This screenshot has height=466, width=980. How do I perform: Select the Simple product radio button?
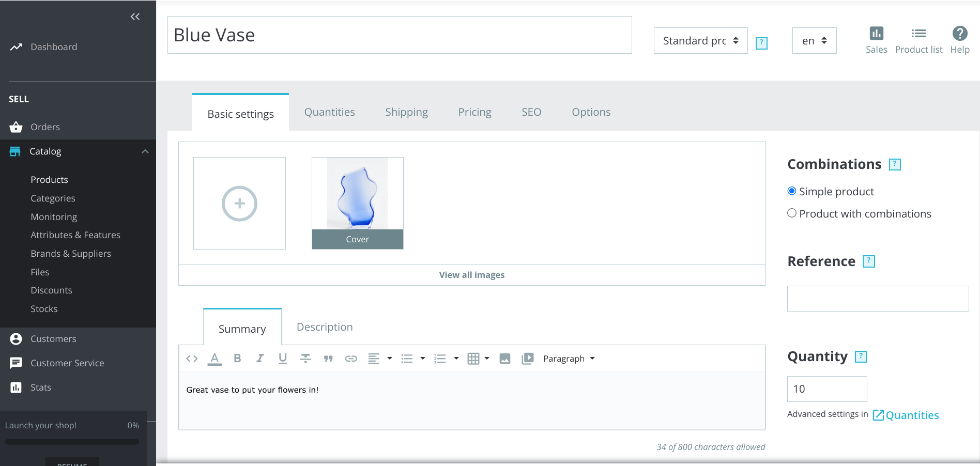click(x=791, y=191)
